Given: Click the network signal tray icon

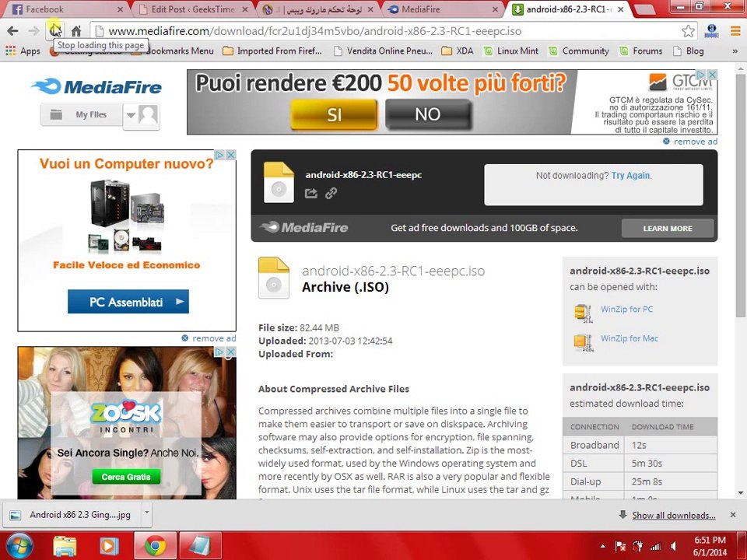Looking at the screenshot, I should coord(656,546).
